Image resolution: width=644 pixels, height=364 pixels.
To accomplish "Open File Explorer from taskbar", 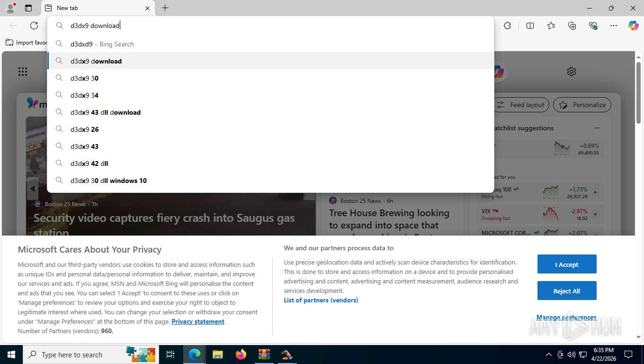I will 217,355.
